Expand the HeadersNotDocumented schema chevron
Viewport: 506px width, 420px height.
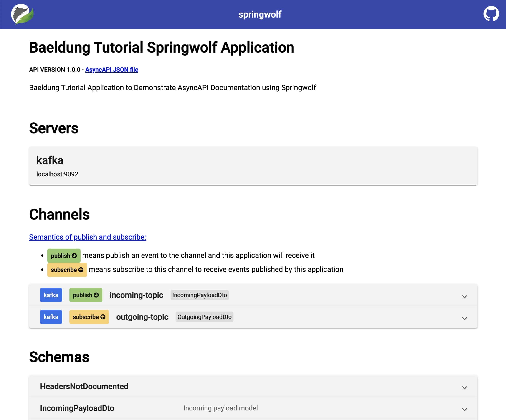pyautogui.click(x=465, y=387)
